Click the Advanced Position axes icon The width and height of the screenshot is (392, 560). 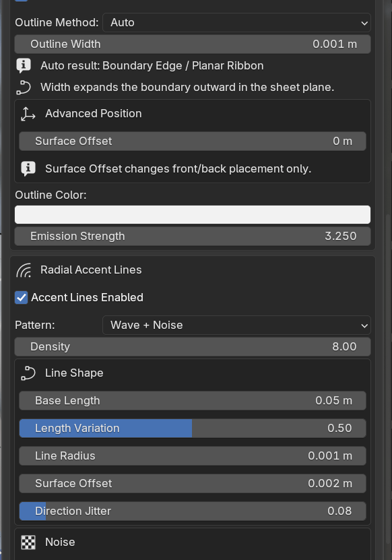pos(28,114)
